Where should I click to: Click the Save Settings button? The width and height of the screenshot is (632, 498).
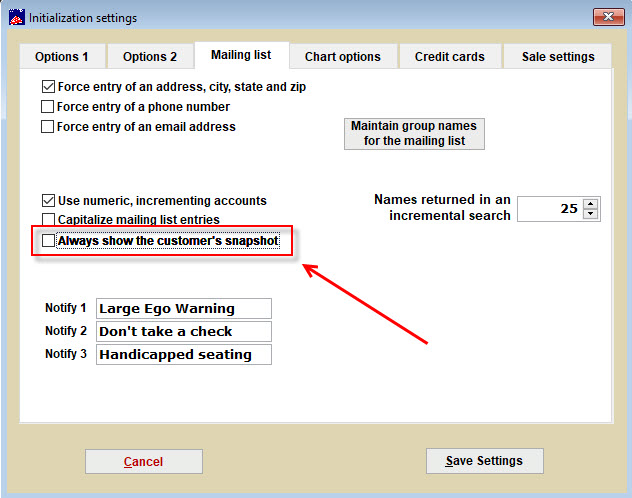(484, 461)
